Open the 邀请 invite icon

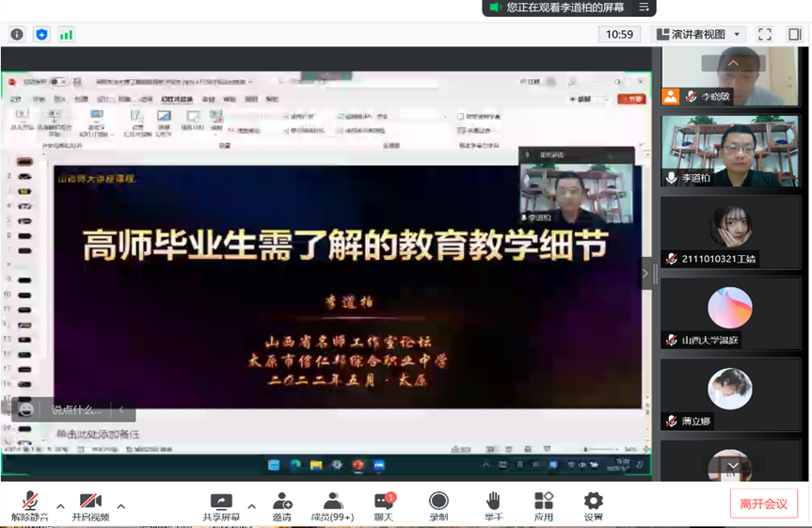281,505
